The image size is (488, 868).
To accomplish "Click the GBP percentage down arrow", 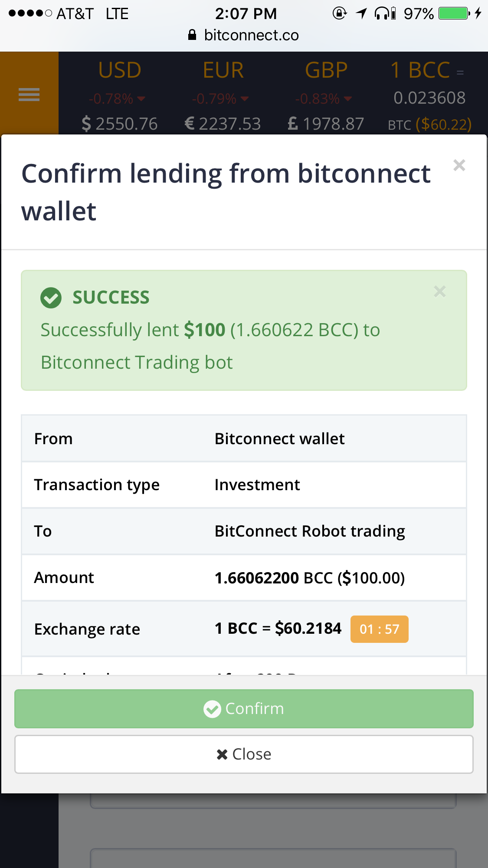I will (348, 99).
